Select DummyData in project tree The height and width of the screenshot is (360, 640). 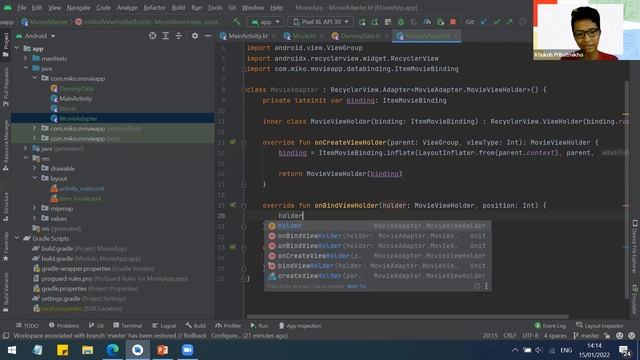point(76,88)
